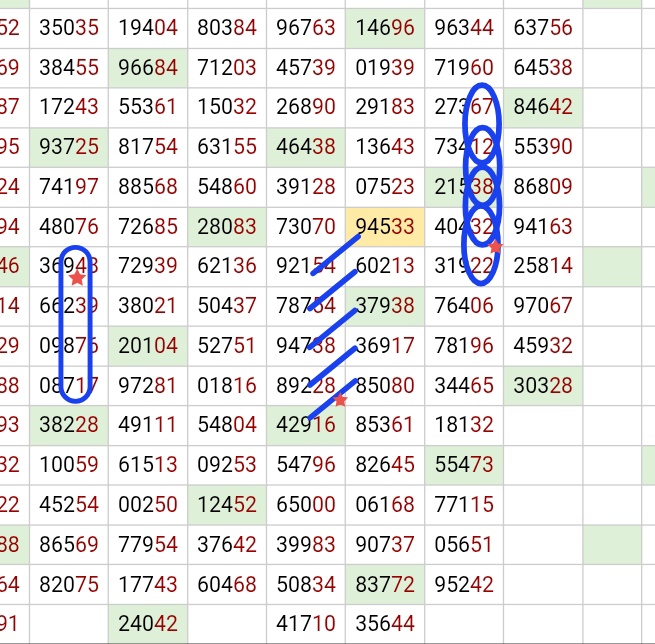This screenshot has width=655, height=644.
Task: Click the cell showing 07523
Action: pos(385,187)
